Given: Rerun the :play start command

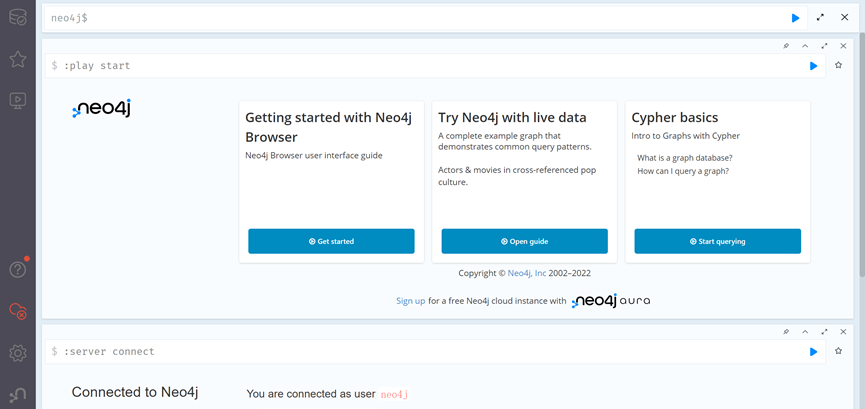Looking at the screenshot, I should coord(813,66).
